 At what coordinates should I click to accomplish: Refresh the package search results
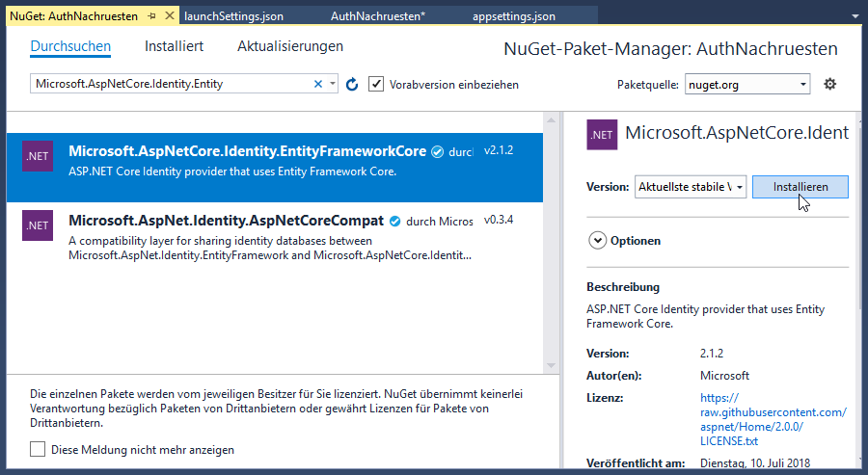(x=352, y=84)
